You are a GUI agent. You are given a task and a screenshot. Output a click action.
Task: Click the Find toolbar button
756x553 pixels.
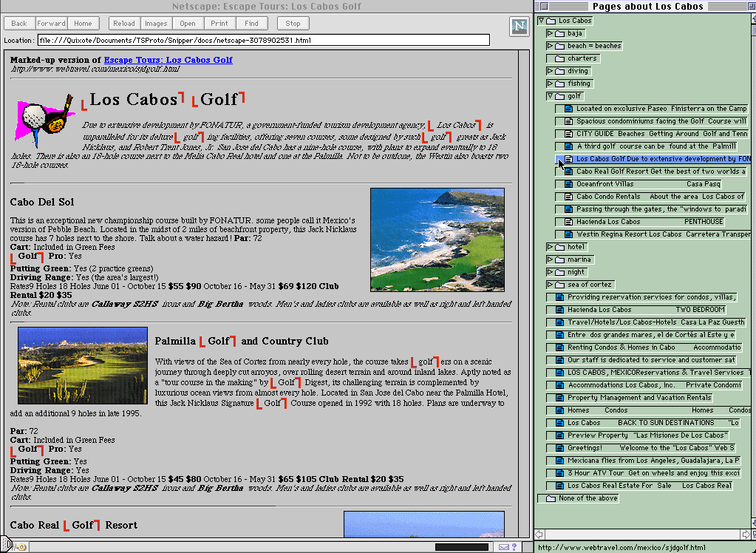pos(252,23)
